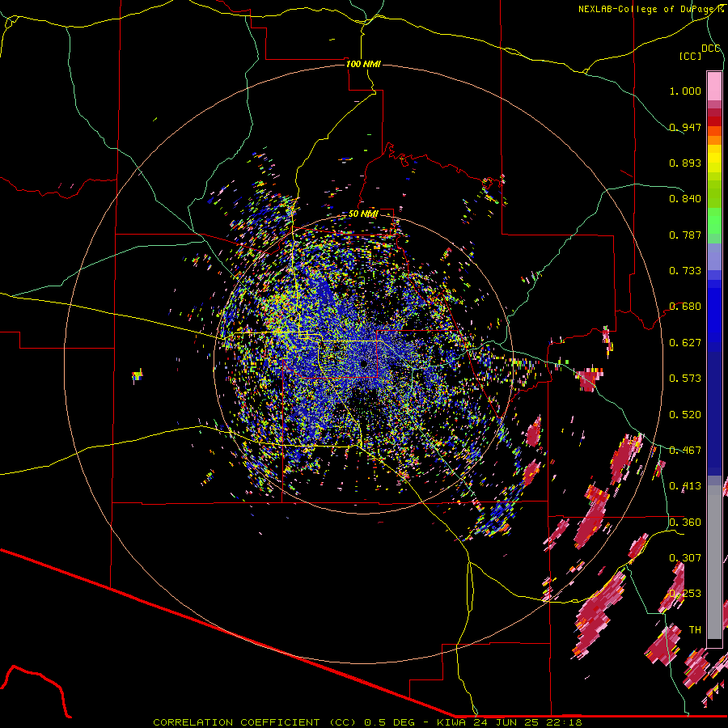Pick the light pink segment of the color bar

pos(714,86)
